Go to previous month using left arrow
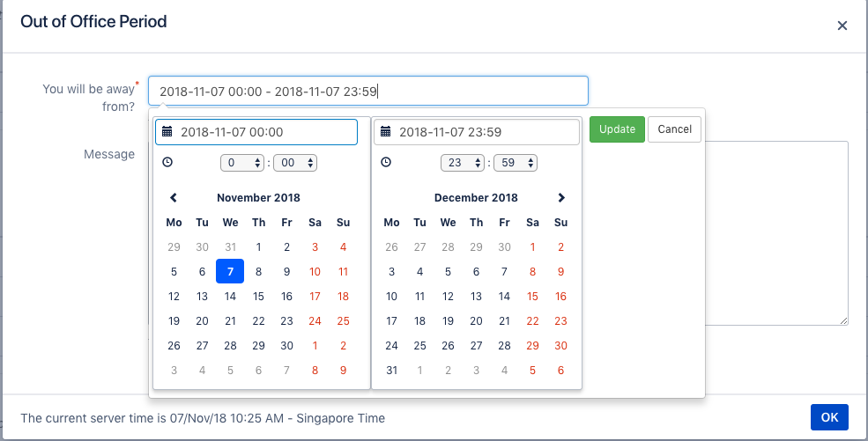Viewport: 868px width, 441px height. (174, 198)
